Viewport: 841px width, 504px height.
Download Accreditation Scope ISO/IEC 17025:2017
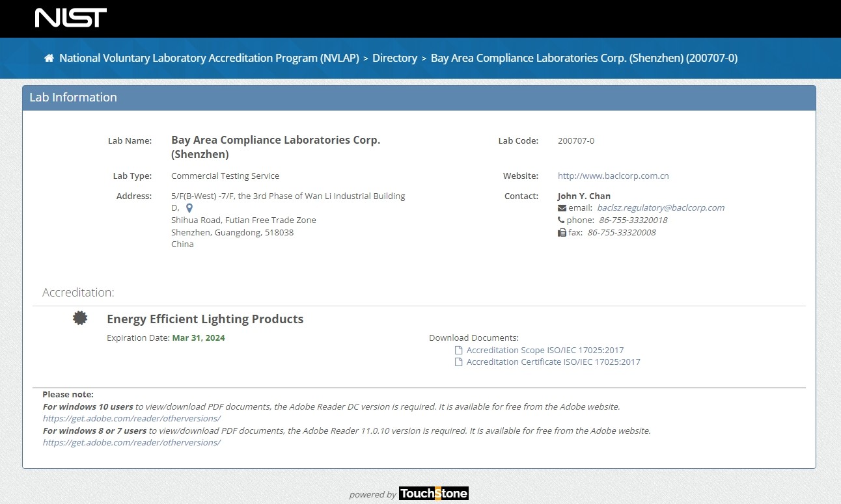(x=545, y=350)
